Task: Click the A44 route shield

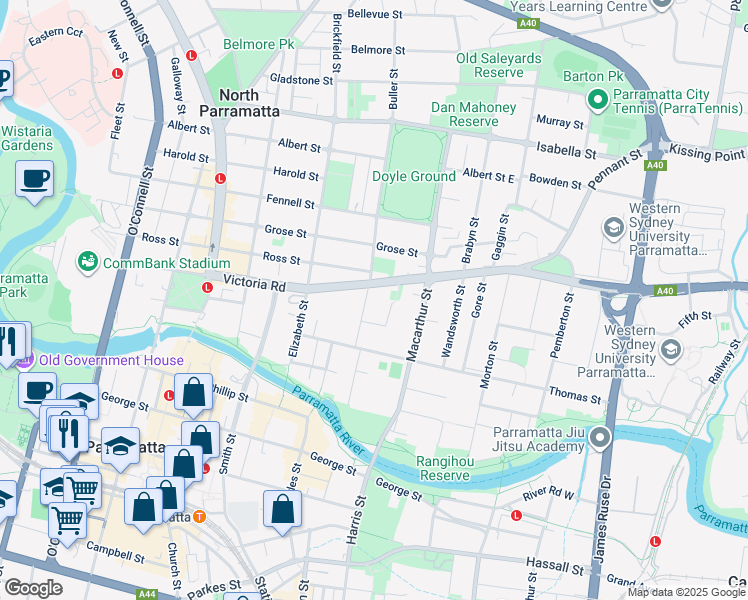Action: (x=147, y=594)
